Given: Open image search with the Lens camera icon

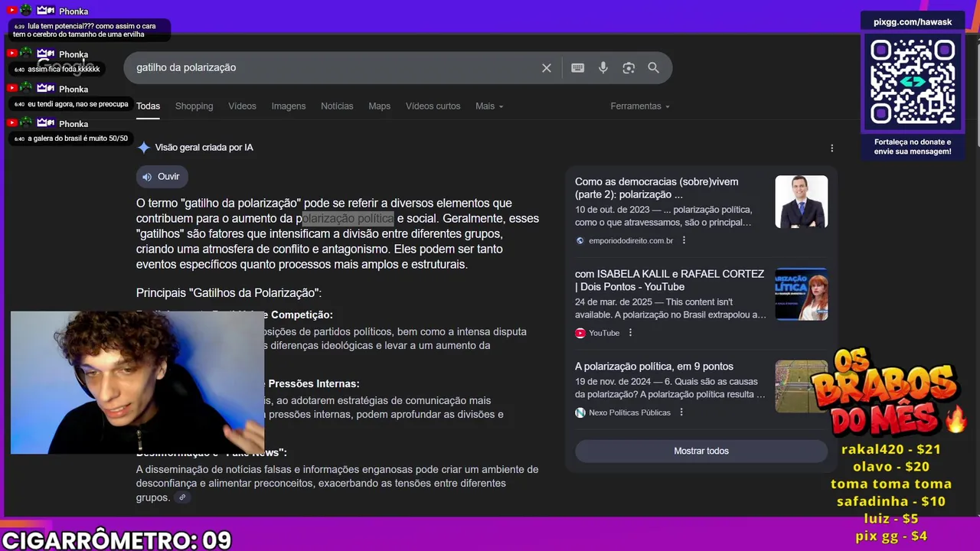Looking at the screenshot, I should (x=629, y=68).
